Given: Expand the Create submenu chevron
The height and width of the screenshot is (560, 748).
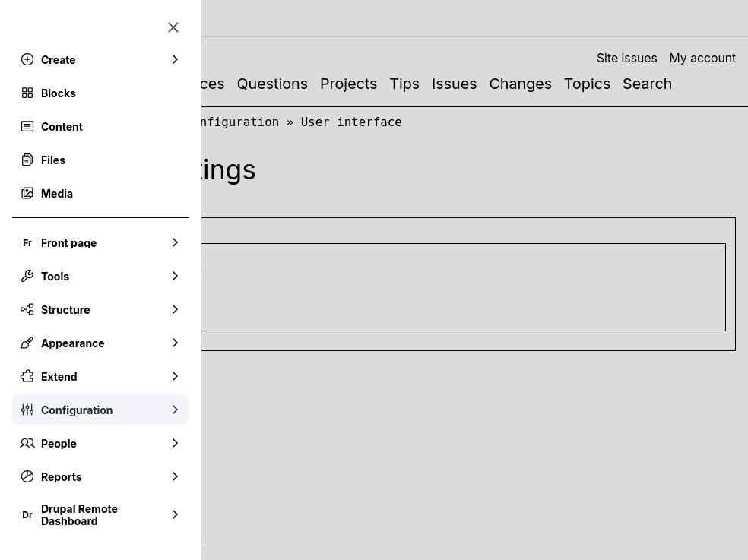Looking at the screenshot, I should pyautogui.click(x=175, y=59).
